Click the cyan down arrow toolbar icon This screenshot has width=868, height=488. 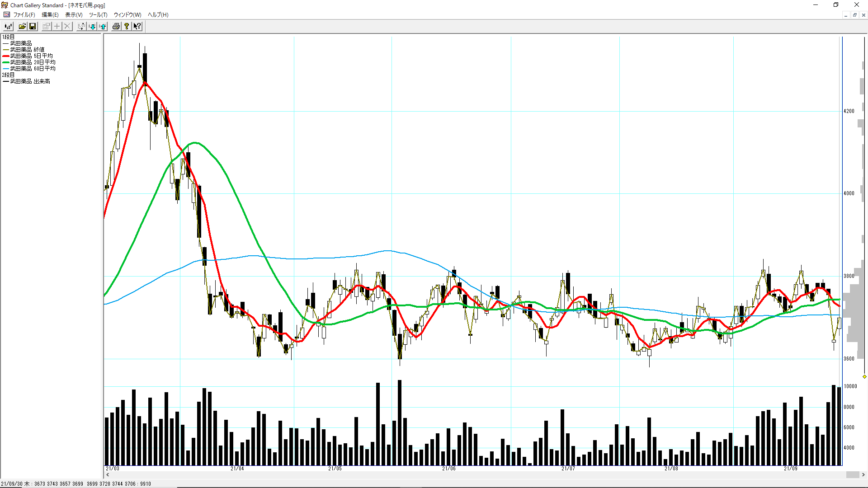92,26
